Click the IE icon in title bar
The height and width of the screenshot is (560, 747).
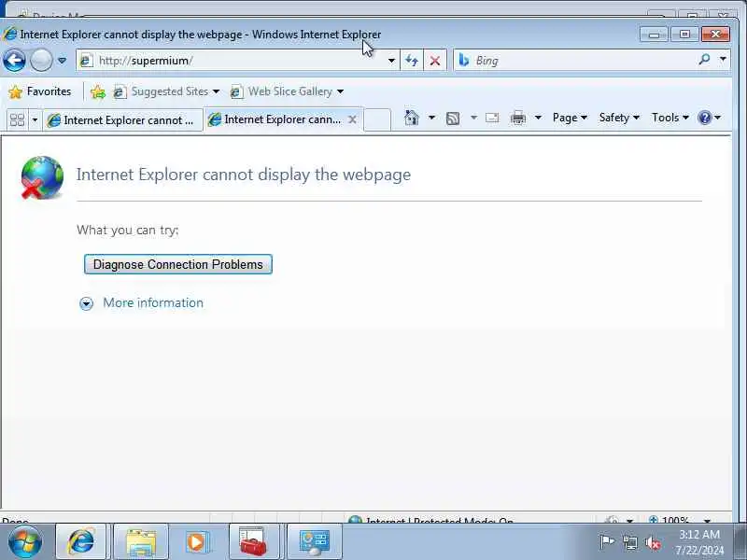point(9,35)
